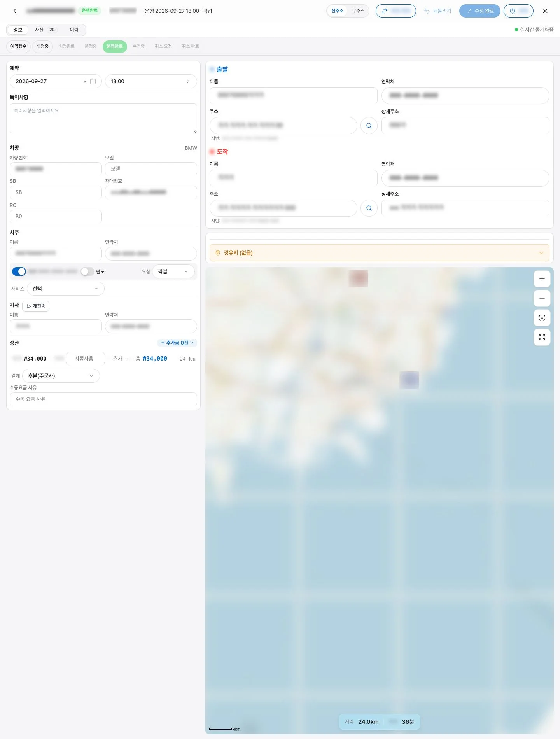Select the 운행완료 status step
The image size is (560, 739).
(x=115, y=46)
